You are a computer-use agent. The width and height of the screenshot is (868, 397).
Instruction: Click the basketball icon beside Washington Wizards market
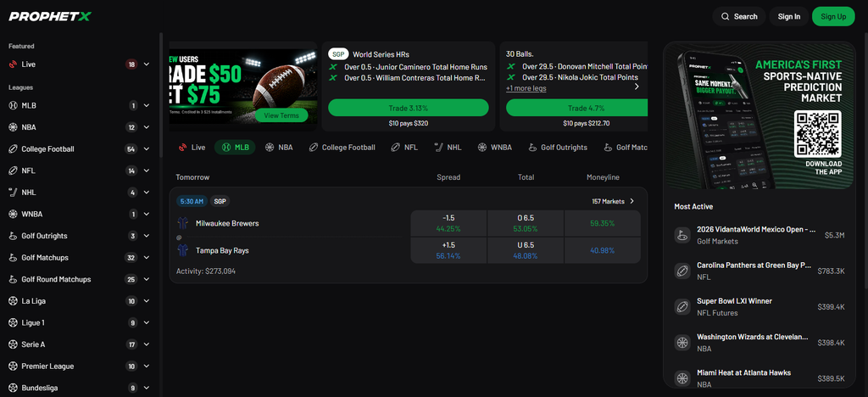(x=682, y=342)
